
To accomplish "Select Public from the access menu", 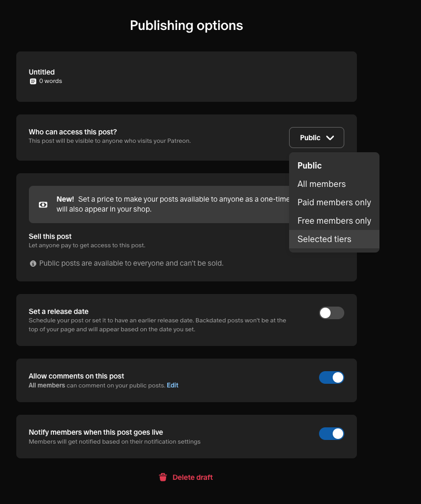I will (310, 165).
